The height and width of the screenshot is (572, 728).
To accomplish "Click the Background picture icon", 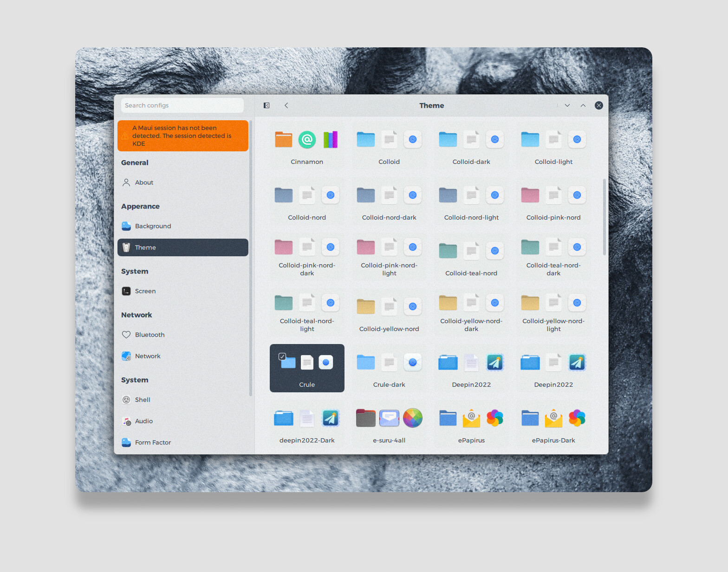I will point(126,226).
